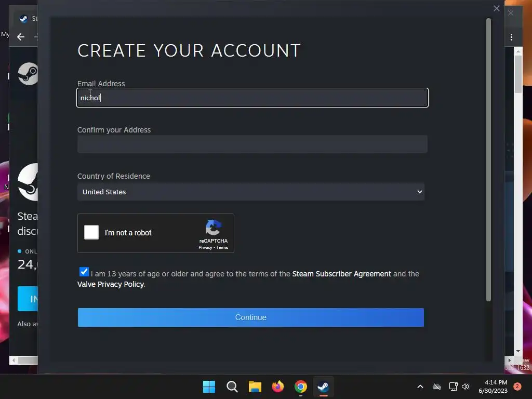Click the Steam taskbar icon
Viewport: 532px width, 399px height.
pos(323,387)
